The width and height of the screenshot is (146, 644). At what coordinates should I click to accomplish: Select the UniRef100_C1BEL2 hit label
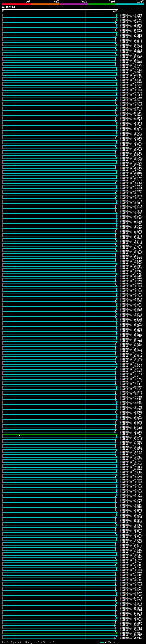coord(131,384)
